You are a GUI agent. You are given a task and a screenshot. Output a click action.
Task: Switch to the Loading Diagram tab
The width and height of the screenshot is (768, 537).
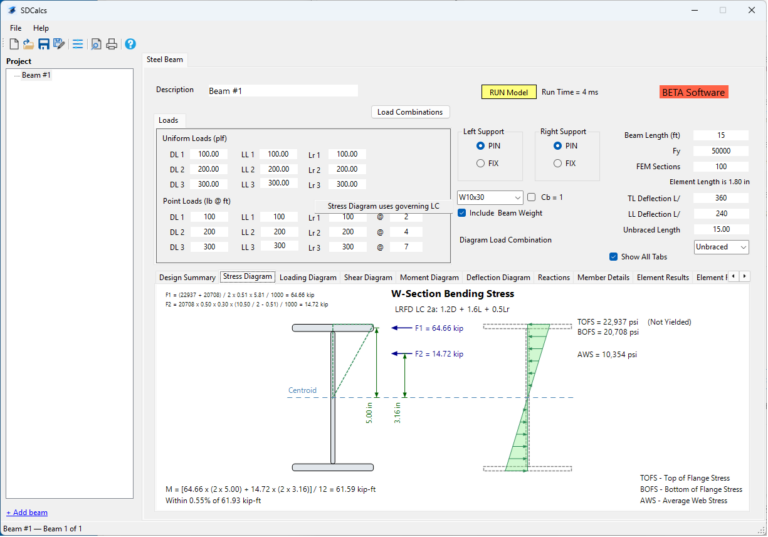[308, 277]
